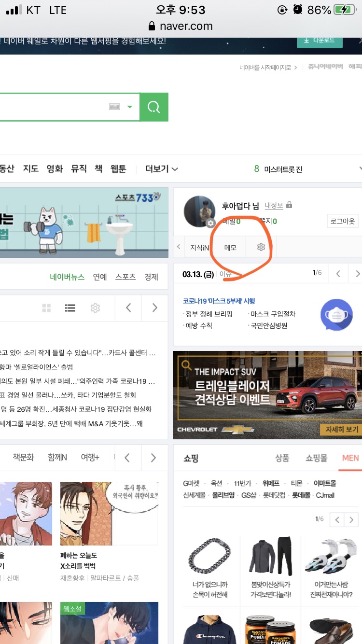This screenshot has width=362, height=644.
Task: Click the 로그아웃 button
Action: (x=343, y=221)
